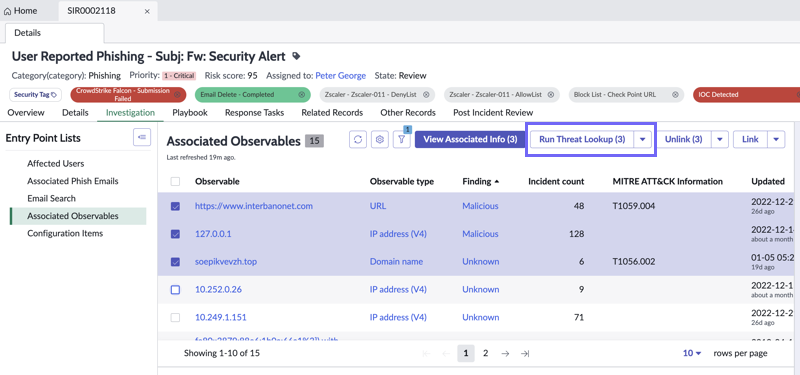
Task: Open the Investigation tab
Action: [x=130, y=112]
